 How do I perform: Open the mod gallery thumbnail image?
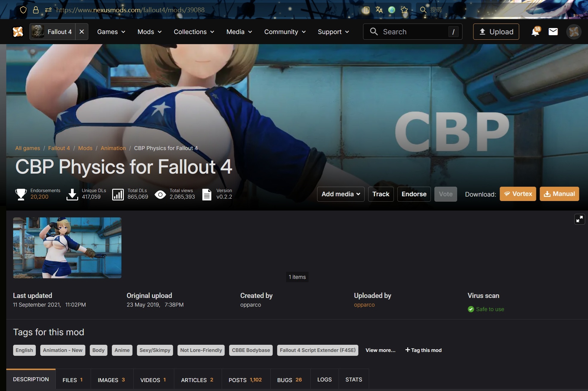pos(67,248)
